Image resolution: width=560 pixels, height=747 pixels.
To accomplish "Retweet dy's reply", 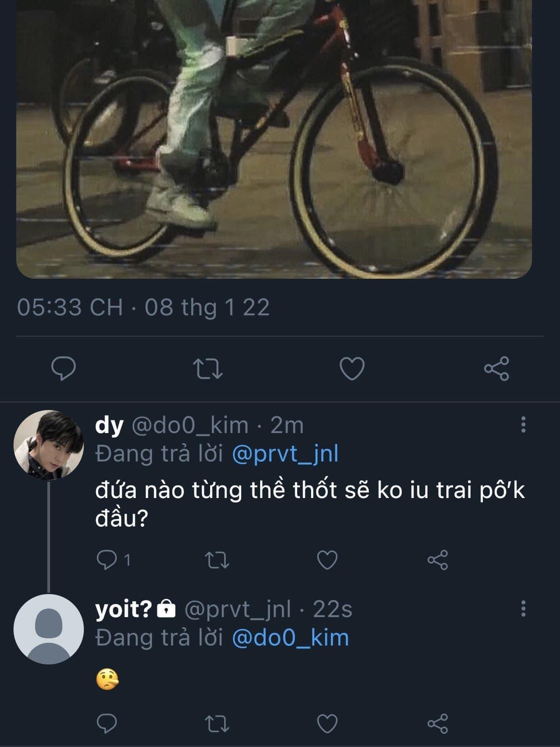I will click(217, 560).
